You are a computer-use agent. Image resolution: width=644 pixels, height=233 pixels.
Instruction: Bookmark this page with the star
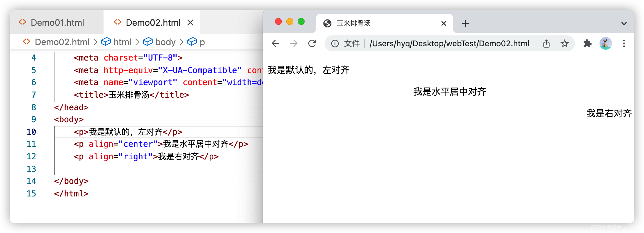(564, 43)
